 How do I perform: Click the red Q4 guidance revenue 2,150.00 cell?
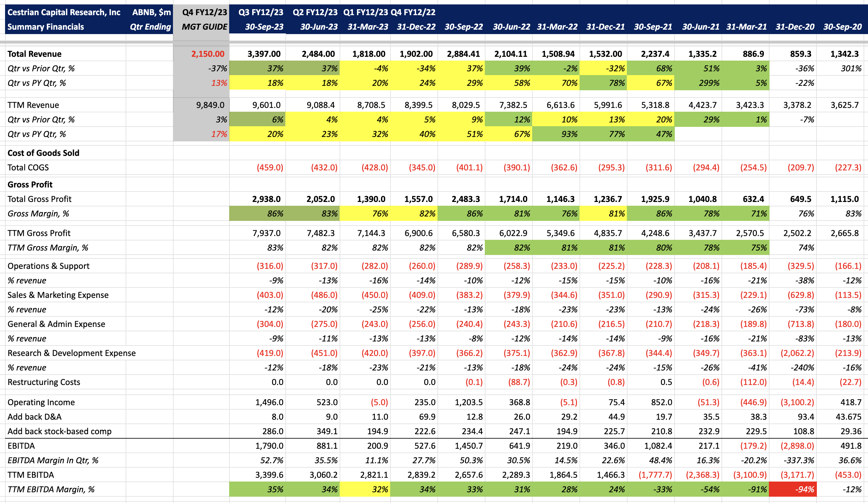coord(208,54)
